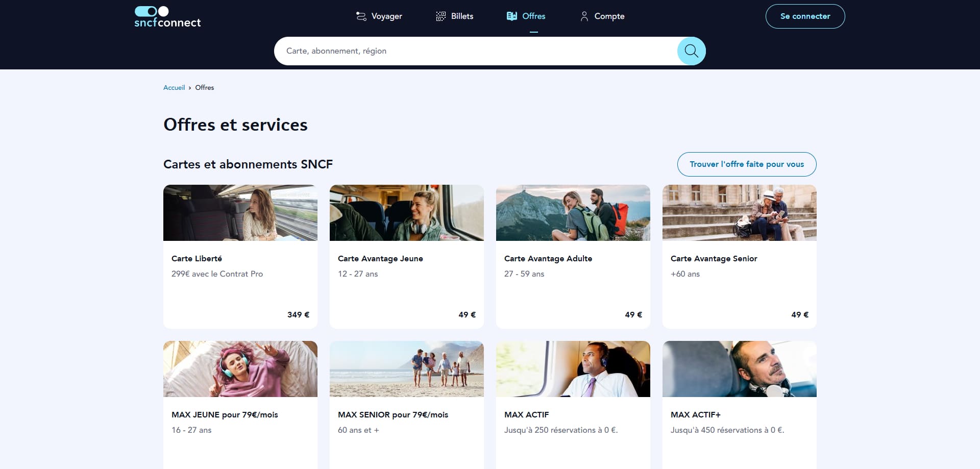Click the Voyager route icon
Viewport: 980px width, 469px height.
click(361, 16)
